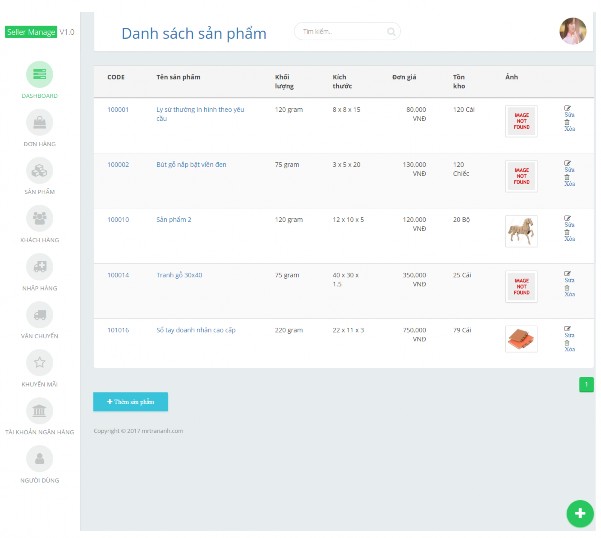Click the horse image thumbnail
Viewport: 601px width, 538px height.
click(521, 231)
